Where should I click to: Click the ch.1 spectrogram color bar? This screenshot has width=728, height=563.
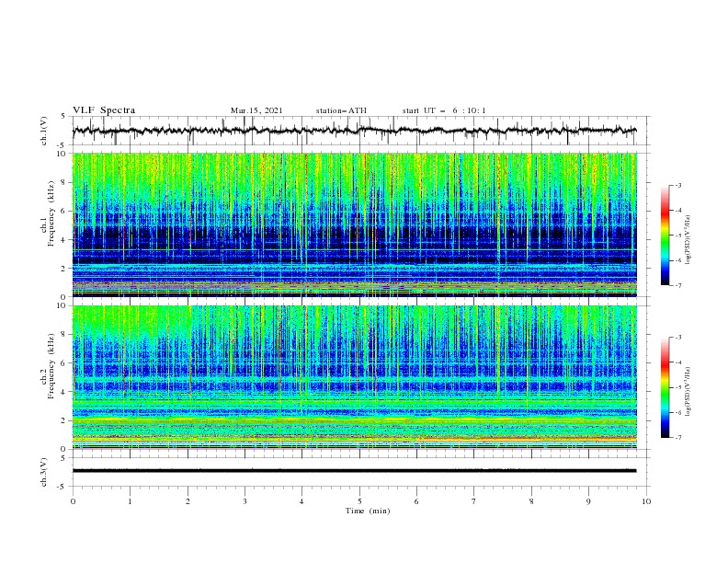click(665, 235)
